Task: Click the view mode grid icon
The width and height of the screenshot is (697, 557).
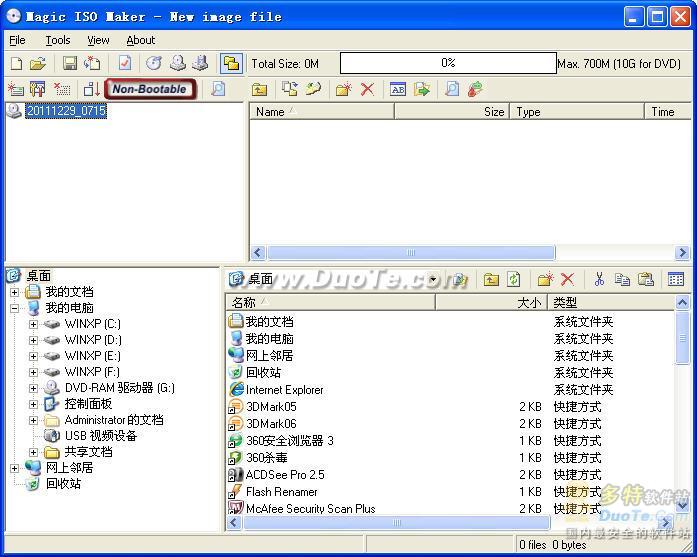Action: tap(676, 279)
